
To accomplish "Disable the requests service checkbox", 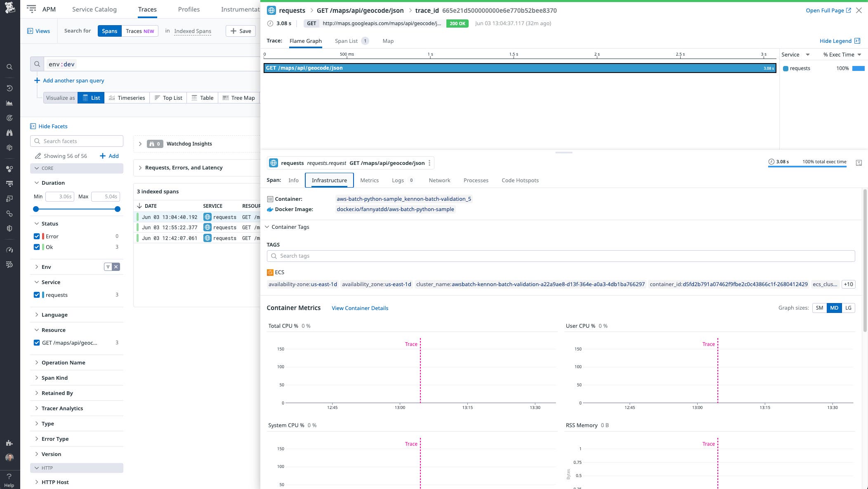I will (37, 294).
